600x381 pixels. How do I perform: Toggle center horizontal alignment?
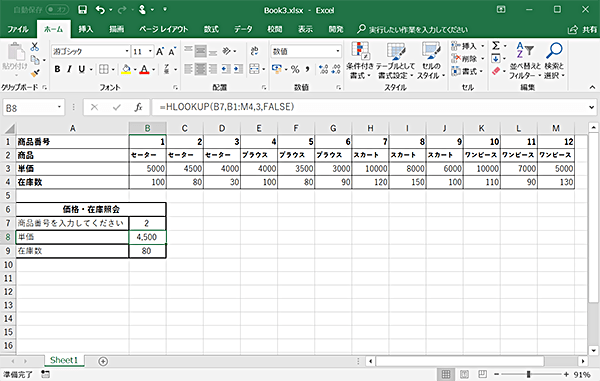point(201,69)
